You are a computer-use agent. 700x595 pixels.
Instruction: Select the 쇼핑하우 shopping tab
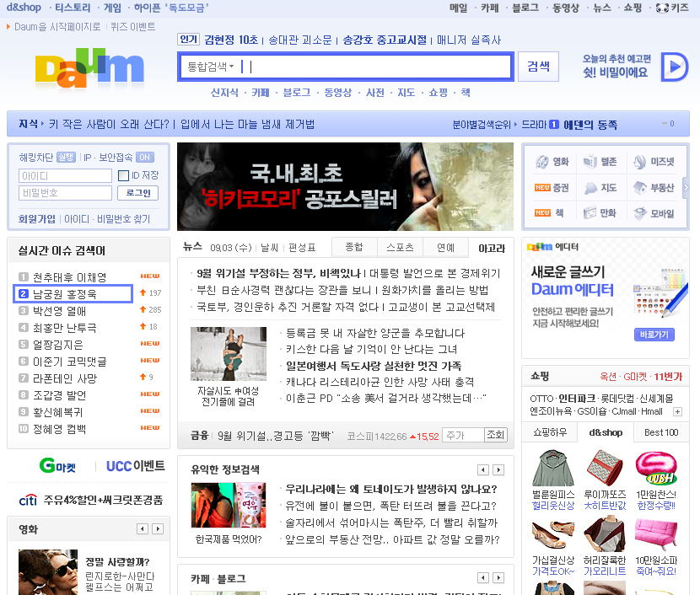click(550, 432)
